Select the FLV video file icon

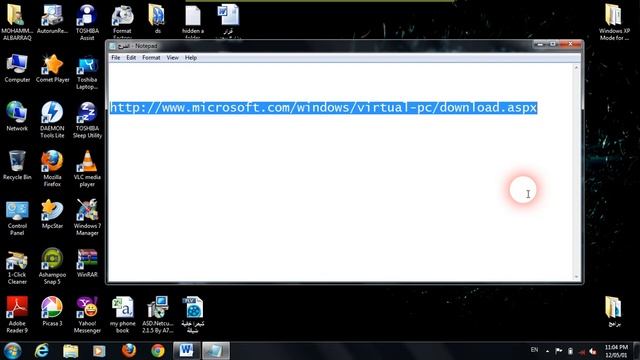click(x=193, y=315)
